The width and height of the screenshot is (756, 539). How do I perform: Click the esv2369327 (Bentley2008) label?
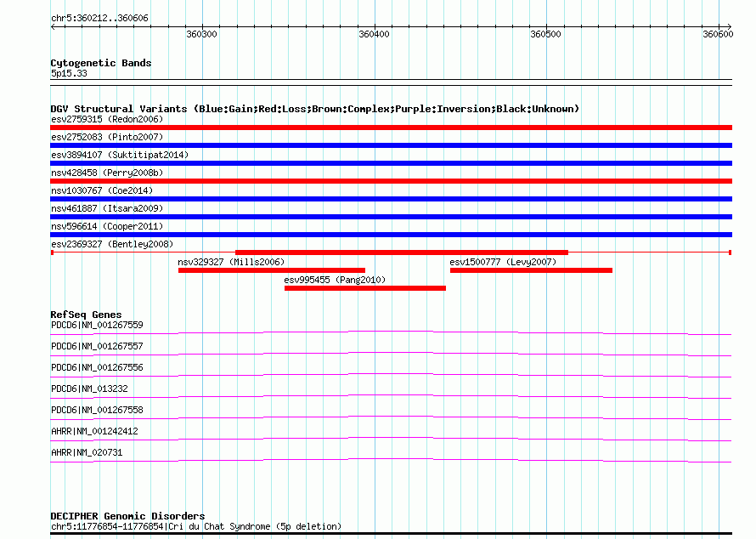coord(112,244)
